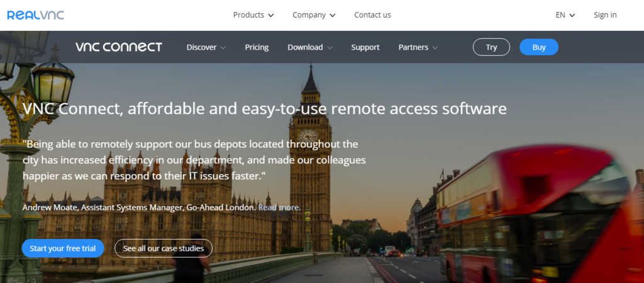Expand the Partners menu
Screen dimensions: 644x283
(x=418, y=47)
